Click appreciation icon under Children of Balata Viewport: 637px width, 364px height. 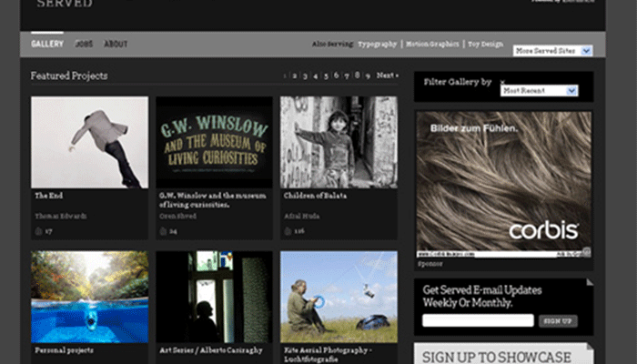(288, 231)
